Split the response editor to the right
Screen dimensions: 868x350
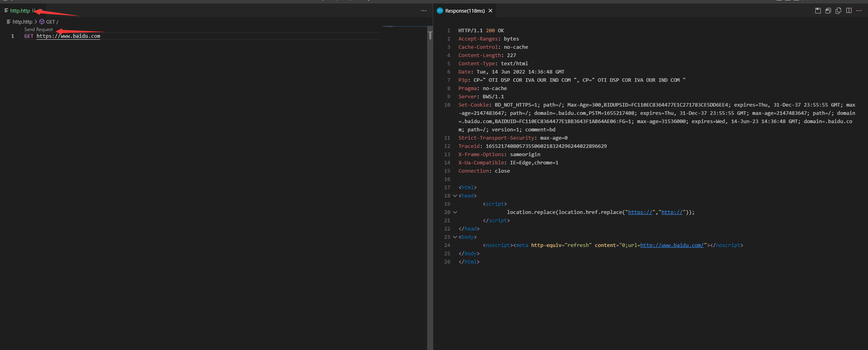click(849, 11)
